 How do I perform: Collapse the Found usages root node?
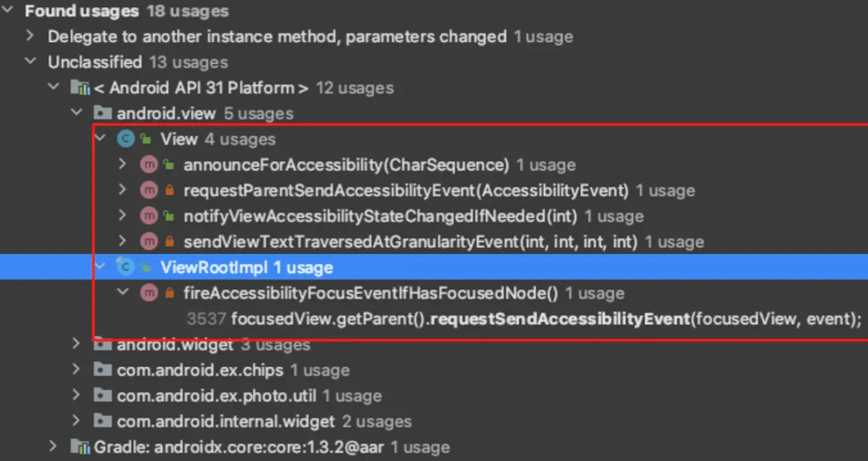pyautogui.click(x=7, y=11)
